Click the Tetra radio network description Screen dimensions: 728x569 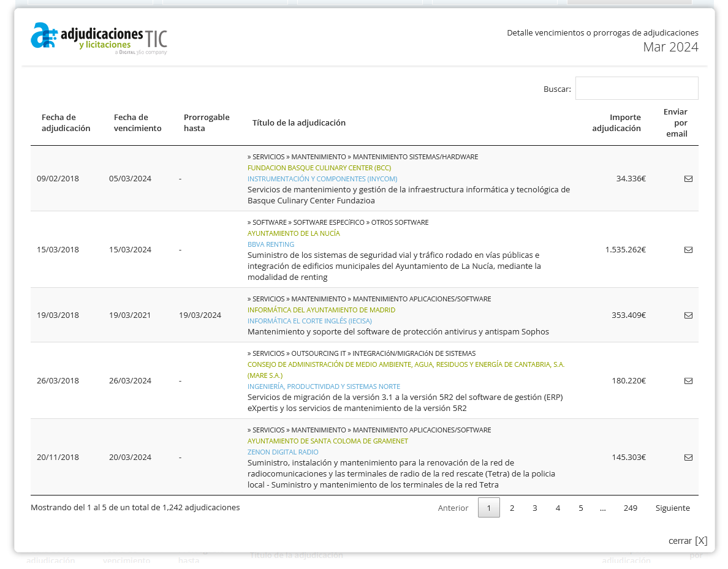click(401, 474)
